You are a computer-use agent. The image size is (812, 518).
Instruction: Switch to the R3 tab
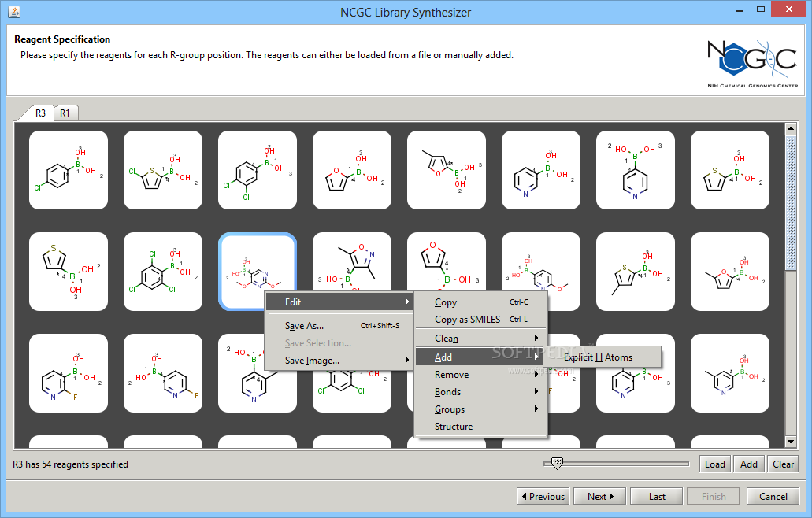40,113
